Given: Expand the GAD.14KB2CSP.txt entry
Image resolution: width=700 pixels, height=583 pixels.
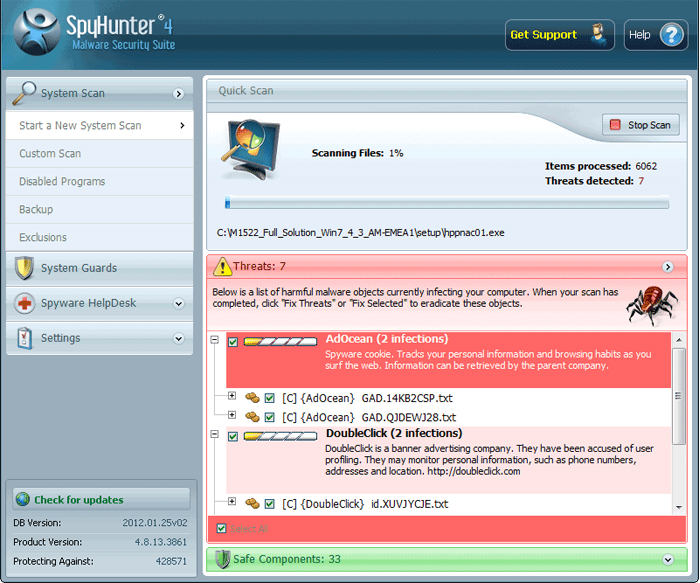Looking at the screenshot, I should pyautogui.click(x=232, y=396).
